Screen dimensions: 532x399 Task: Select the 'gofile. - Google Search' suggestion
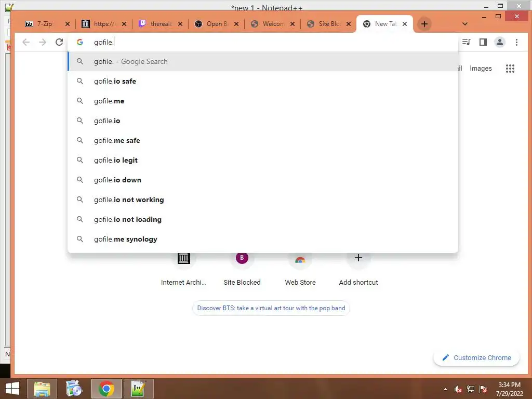click(x=263, y=61)
